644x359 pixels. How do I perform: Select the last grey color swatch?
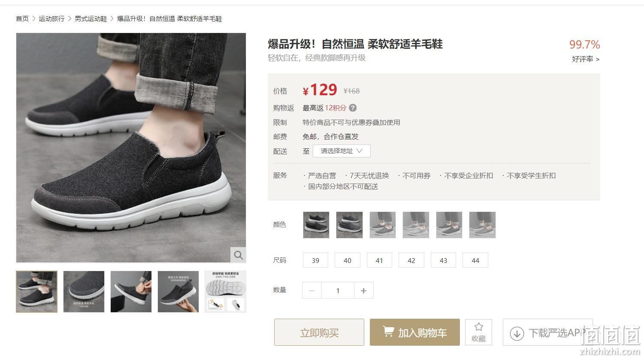[x=482, y=225]
